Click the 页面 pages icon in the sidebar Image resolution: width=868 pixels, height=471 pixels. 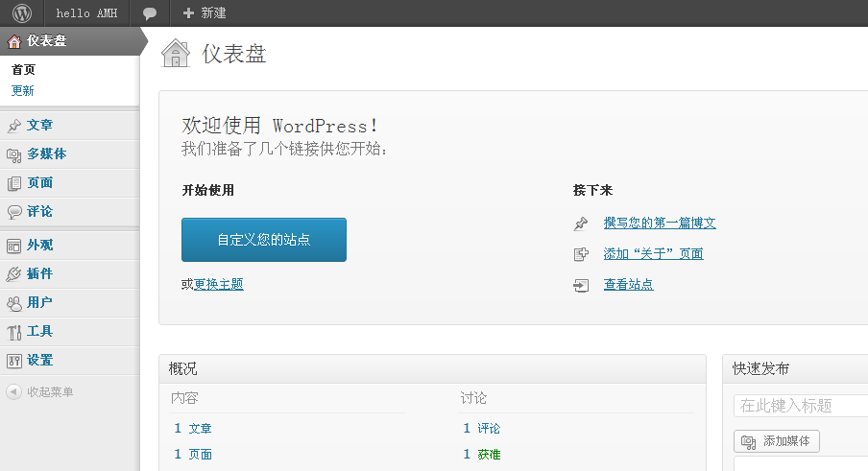click(14, 183)
